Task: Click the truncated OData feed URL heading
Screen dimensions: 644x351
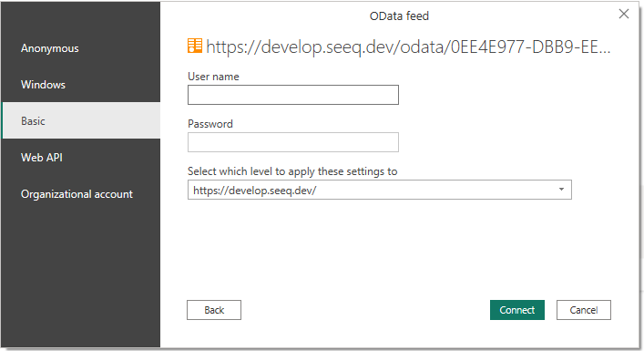Action: [408, 46]
